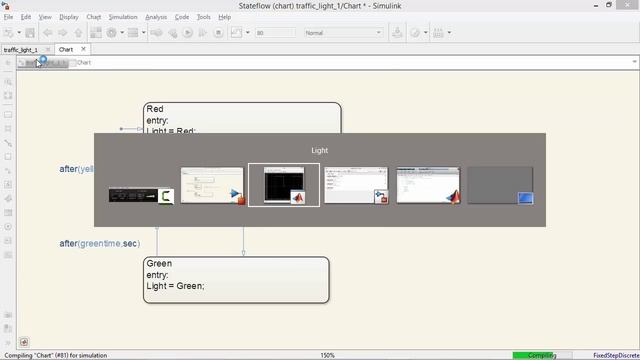Open the Analysis menu

(x=156, y=17)
